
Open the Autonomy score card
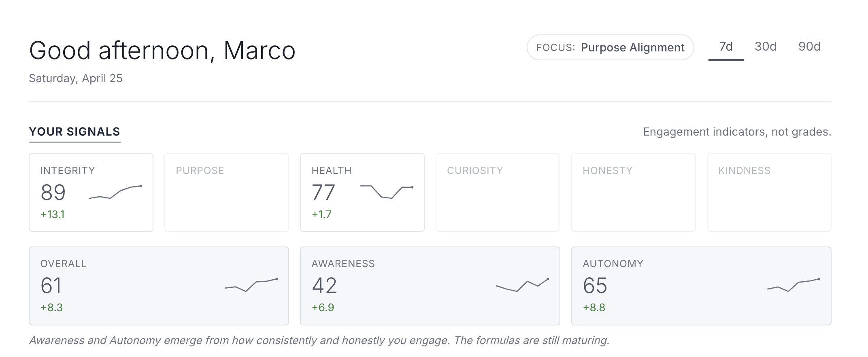(701, 286)
